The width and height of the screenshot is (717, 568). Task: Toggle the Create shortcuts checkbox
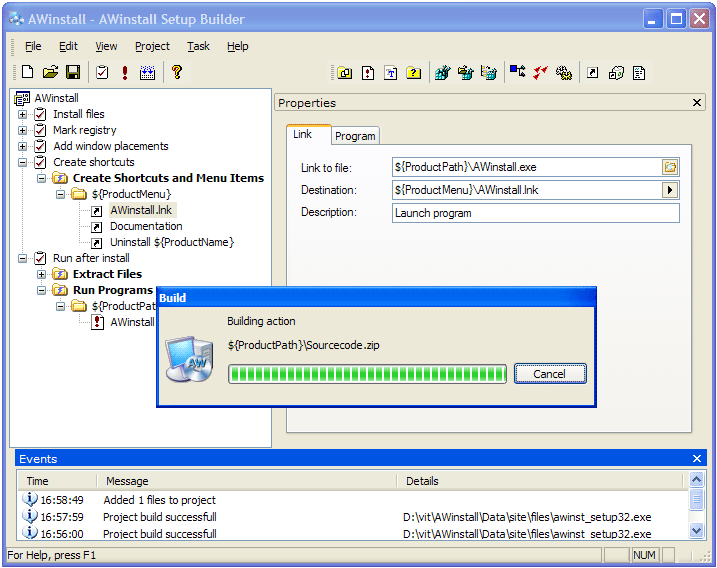pos(40,162)
